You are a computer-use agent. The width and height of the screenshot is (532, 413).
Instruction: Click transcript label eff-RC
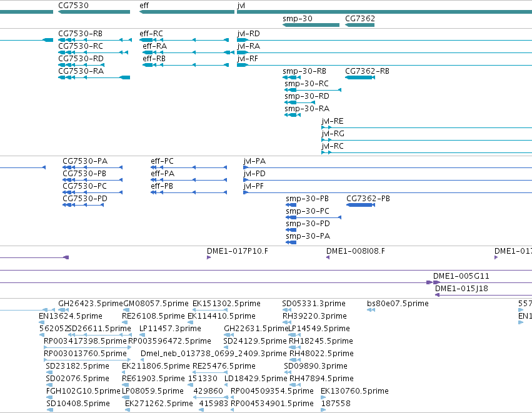click(x=151, y=34)
